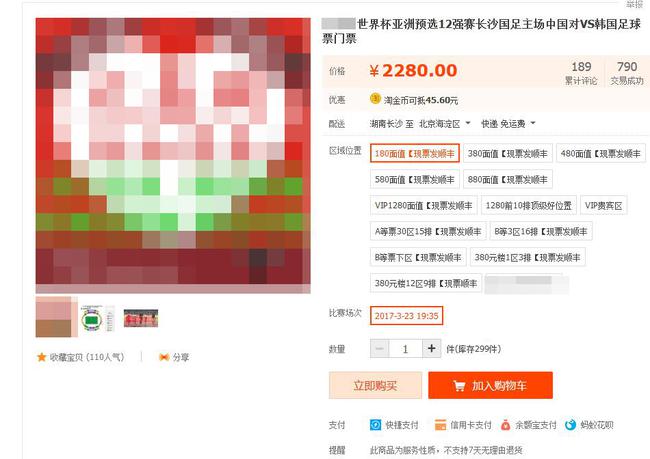
Task: Select the 380面值 ticket option
Action: pos(508,154)
